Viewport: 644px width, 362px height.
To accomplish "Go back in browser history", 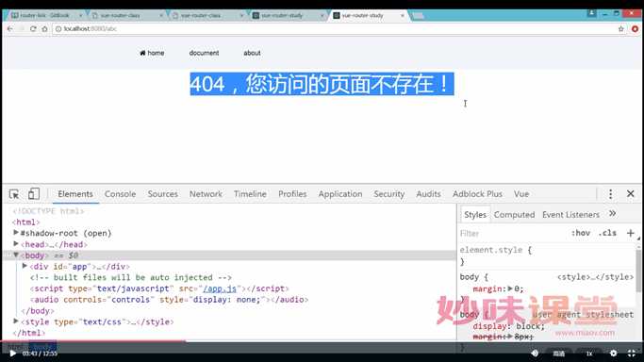I will coord(9,29).
